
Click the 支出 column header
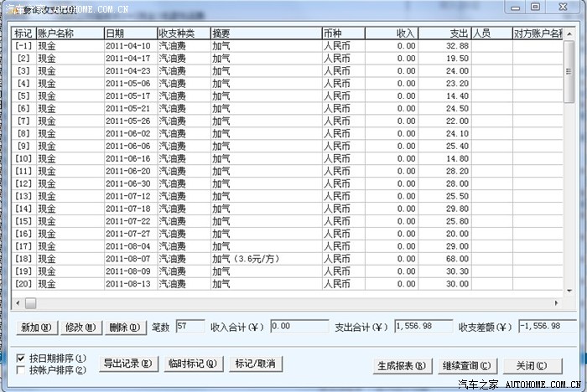(444, 33)
